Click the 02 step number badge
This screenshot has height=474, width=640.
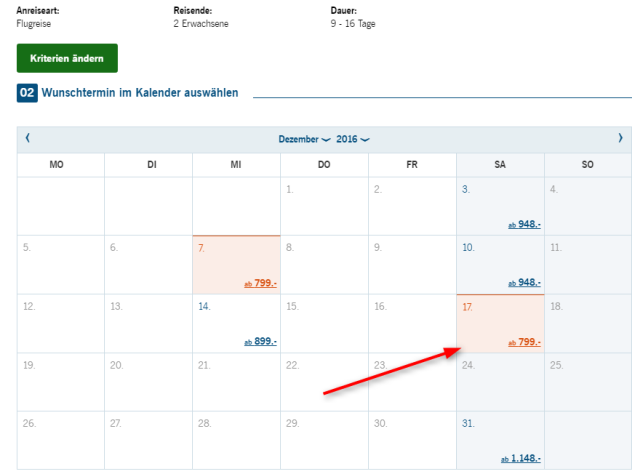pos(28,94)
